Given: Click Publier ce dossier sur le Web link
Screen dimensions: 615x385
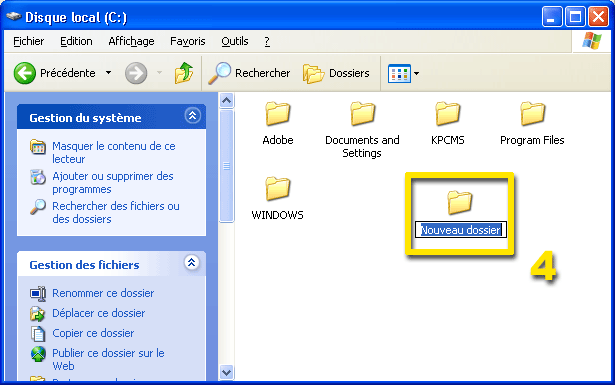Looking at the screenshot, I should (108, 359).
